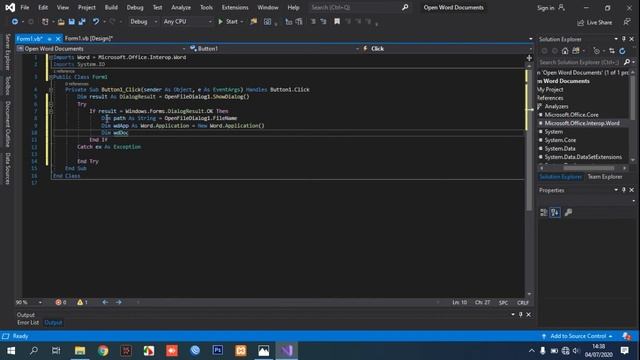Click the Live Share button

point(595,22)
